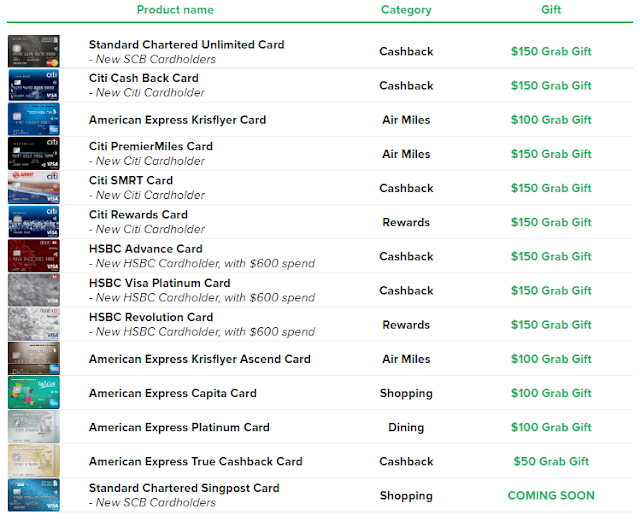Click $150 Grab Gift for Standard Chartered Unlimited
640x521 pixels.
551,51
